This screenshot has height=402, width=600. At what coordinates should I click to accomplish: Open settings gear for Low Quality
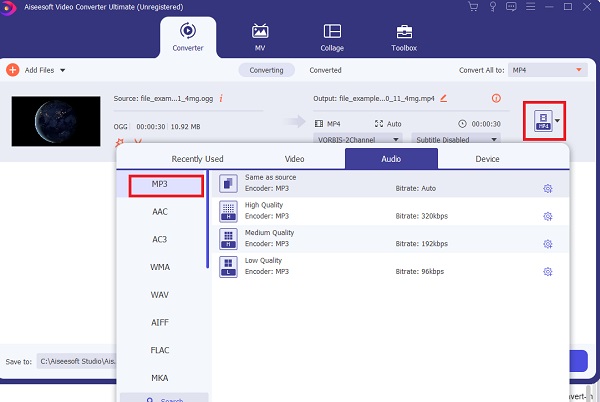click(x=548, y=272)
